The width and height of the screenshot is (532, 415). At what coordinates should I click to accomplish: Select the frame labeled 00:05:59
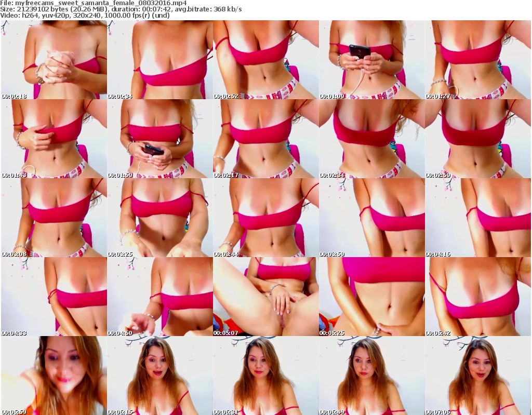click(x=54, y=376)
